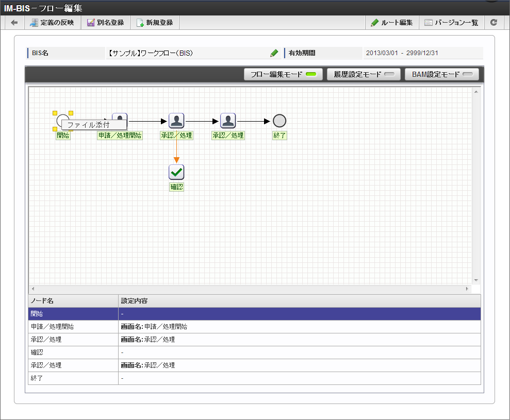The width and height of the screenshot is (510, 420).
Task: Click the refresh icon in toolbar
Action: point(493,23)
